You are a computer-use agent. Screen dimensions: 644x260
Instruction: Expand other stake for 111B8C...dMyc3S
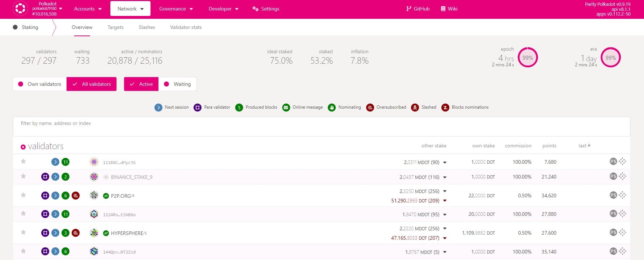point(445,163)
